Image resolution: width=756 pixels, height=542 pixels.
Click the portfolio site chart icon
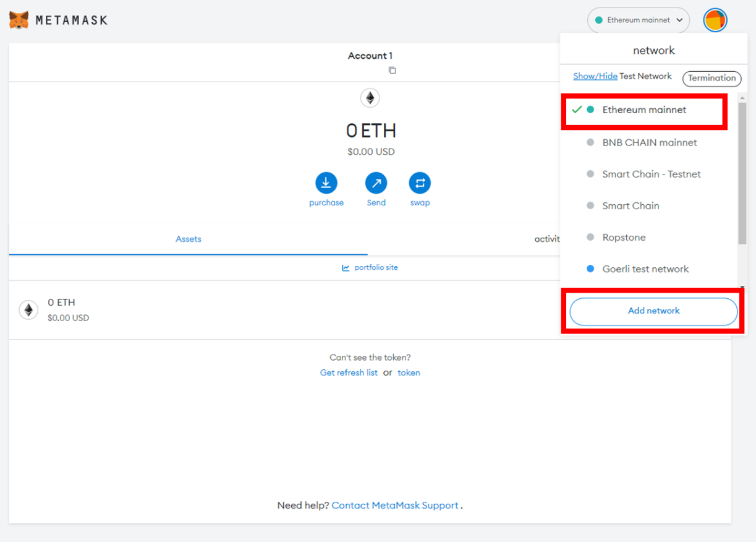pos(346,268)
